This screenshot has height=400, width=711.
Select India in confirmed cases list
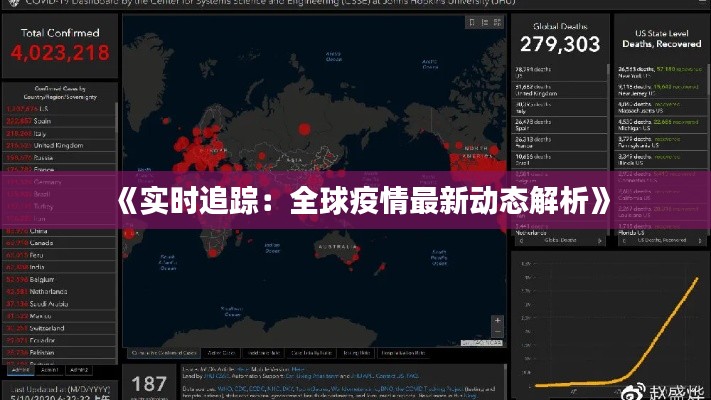[59, 267]
